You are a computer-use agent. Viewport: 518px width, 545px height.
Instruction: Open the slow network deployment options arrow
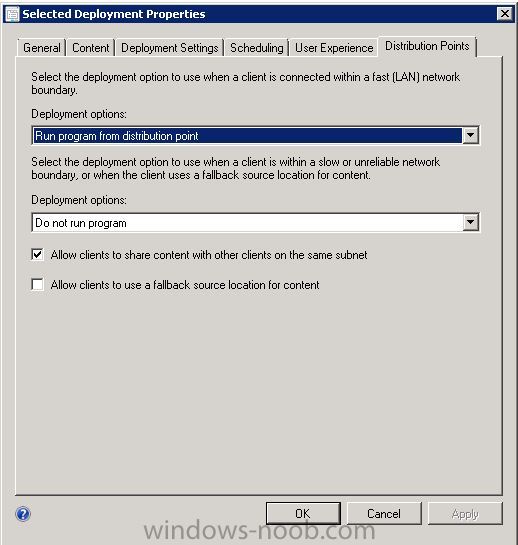(470, 222)
